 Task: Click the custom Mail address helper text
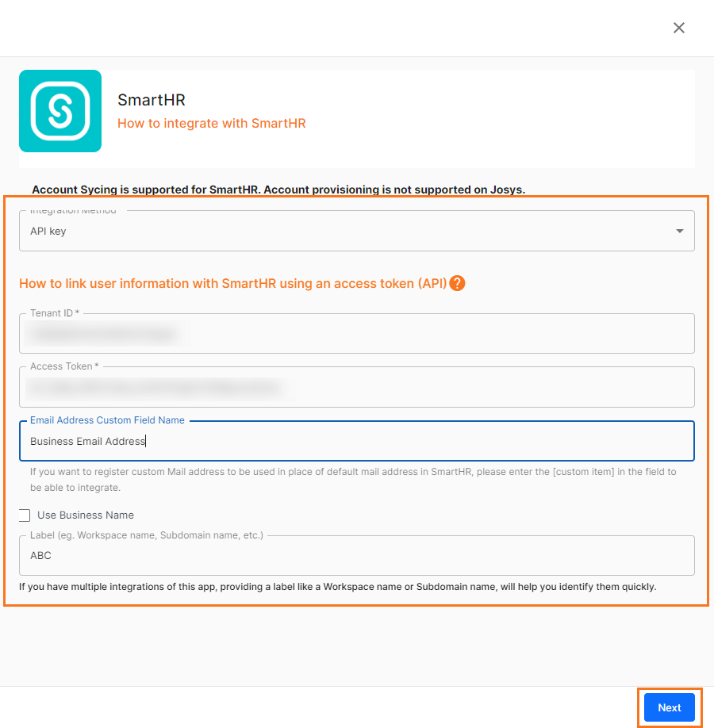coord(353,480)
